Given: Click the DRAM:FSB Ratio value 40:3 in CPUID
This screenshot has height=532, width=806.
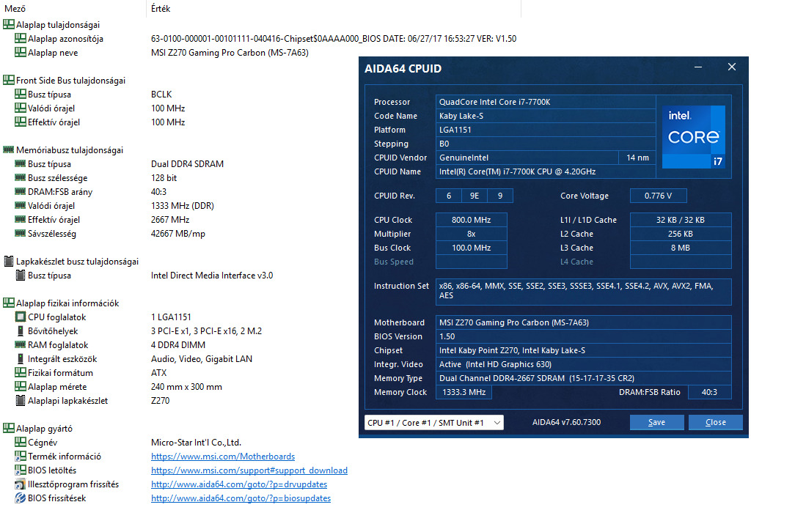Looking at the screenshot, I should 709,392.
